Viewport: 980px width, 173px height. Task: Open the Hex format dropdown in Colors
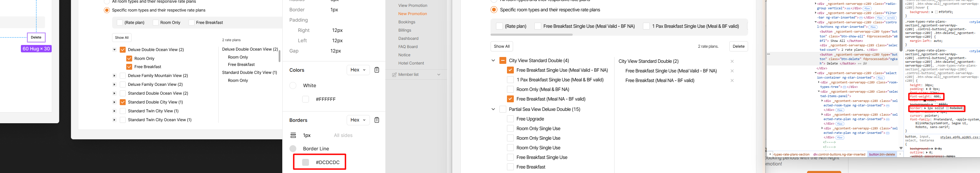point(358,70)
